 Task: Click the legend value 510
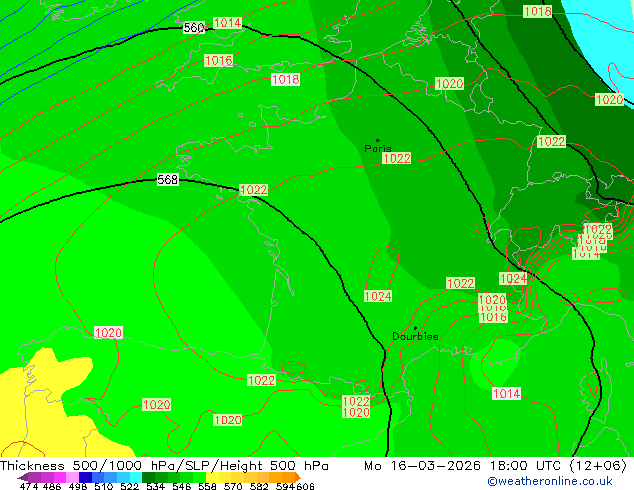pos(104,486)
